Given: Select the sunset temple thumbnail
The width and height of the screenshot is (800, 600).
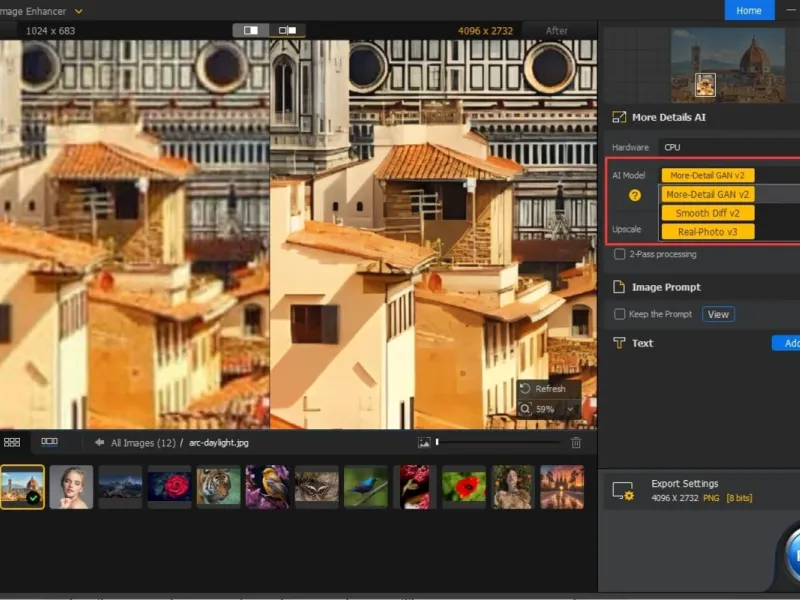Looking at the screenshot, I should pyautogui.click(x=562, y=487).
